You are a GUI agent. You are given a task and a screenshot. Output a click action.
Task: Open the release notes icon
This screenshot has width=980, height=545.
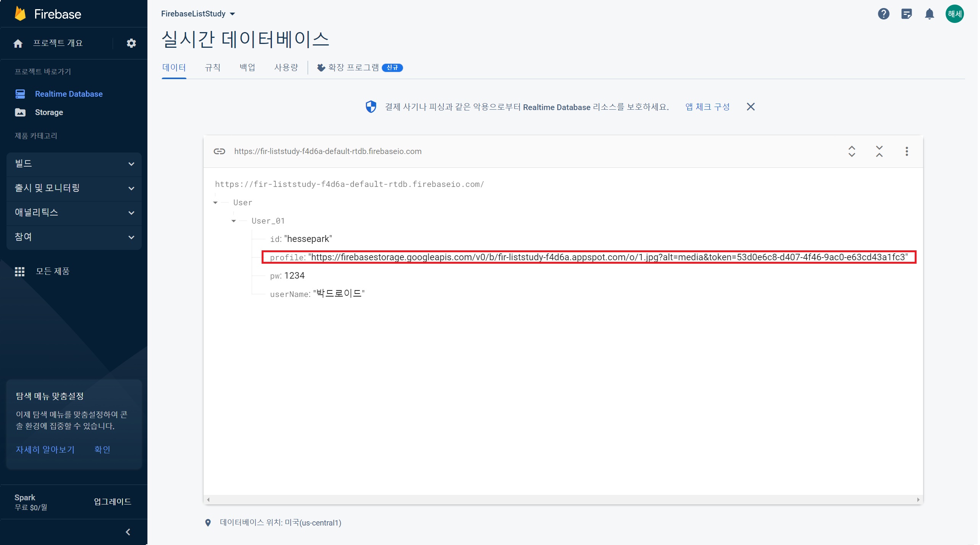coord(906,14)
